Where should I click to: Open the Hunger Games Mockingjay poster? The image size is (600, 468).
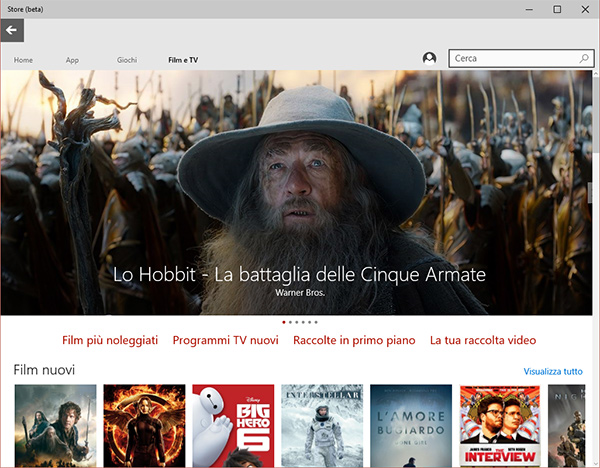pyautogui.click(x=144, y=426)
